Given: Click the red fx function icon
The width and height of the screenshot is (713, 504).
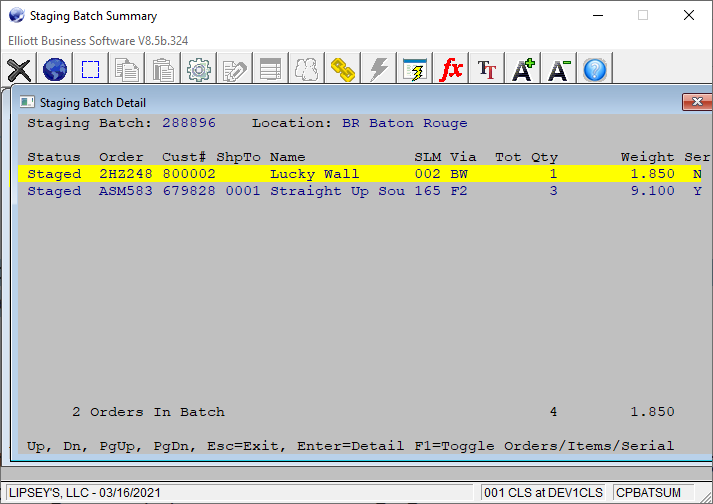Looking at the screenshot, I should click(x=451, y=70).
